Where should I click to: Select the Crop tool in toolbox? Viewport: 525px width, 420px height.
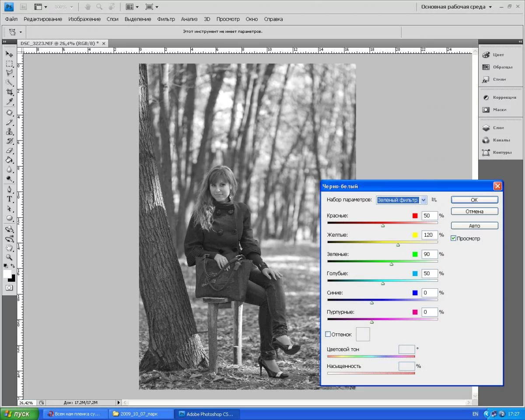click(x=9, y=92)
